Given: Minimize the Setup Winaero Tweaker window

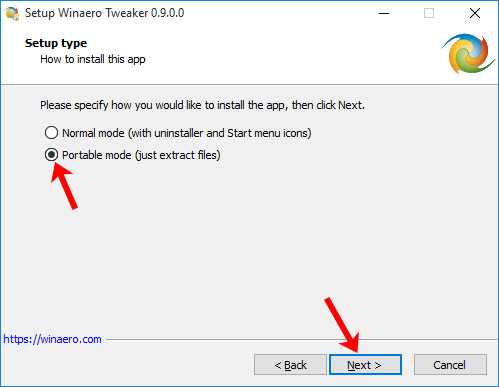Looking at the screenshot, I should click(384, 13).
